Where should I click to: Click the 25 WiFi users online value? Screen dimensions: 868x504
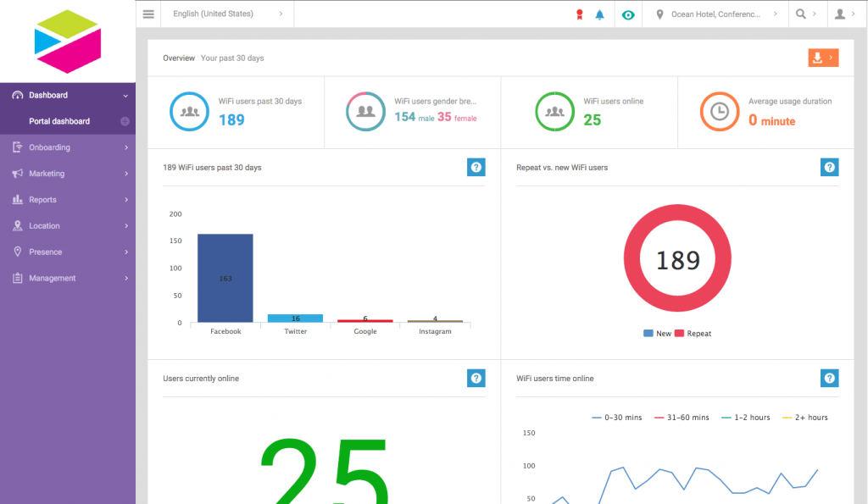click(x=593, y=120)
